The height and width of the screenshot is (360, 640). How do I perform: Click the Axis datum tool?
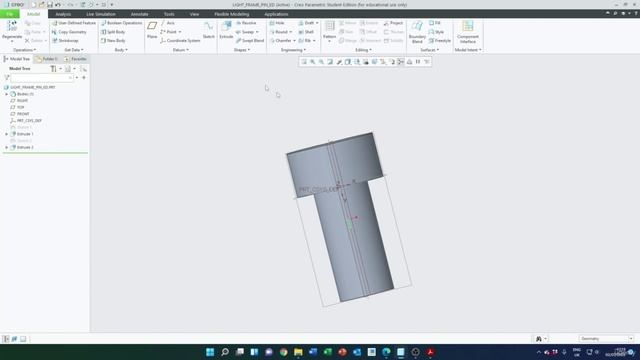tap(168, 23)
